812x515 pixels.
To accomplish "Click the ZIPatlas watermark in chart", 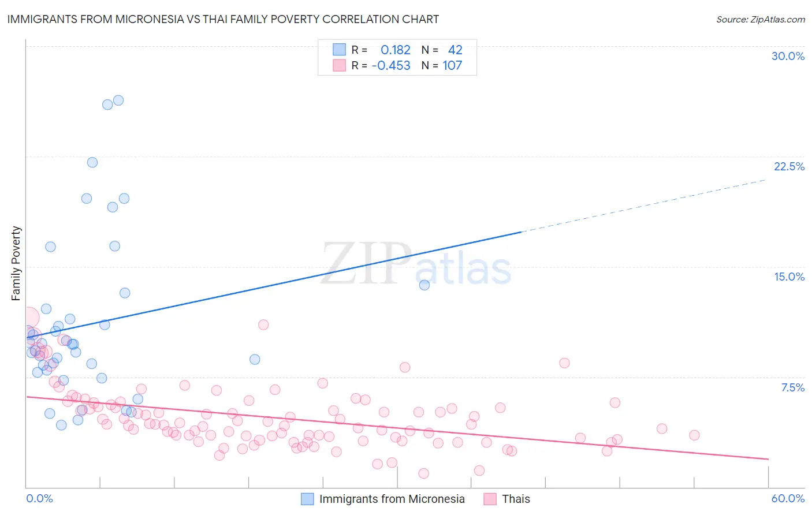I will click(x=416, y=264).
